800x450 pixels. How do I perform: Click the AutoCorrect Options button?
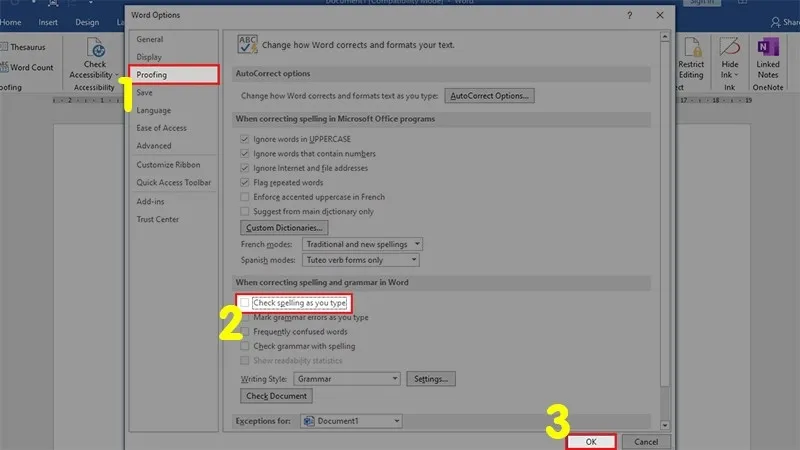pos(490,96)
